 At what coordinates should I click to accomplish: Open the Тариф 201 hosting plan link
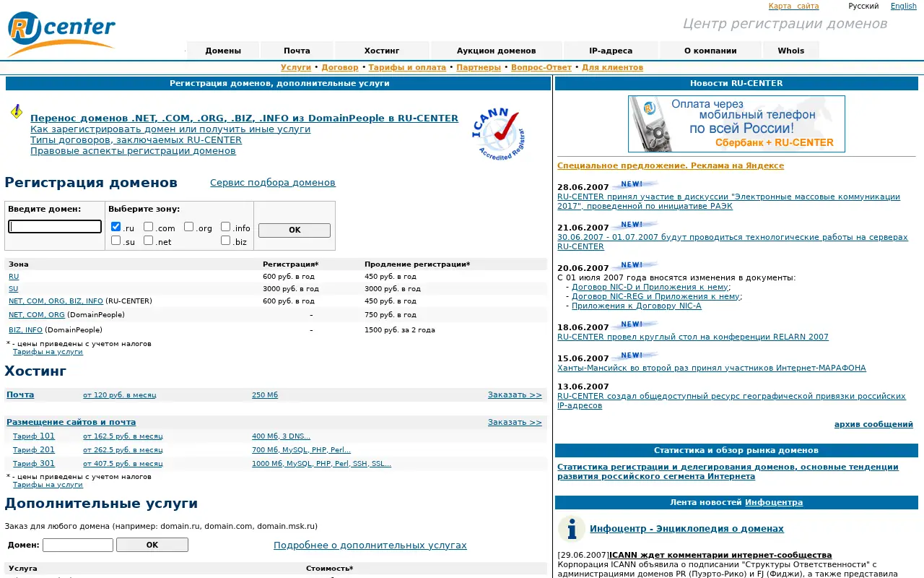(34, 450)
